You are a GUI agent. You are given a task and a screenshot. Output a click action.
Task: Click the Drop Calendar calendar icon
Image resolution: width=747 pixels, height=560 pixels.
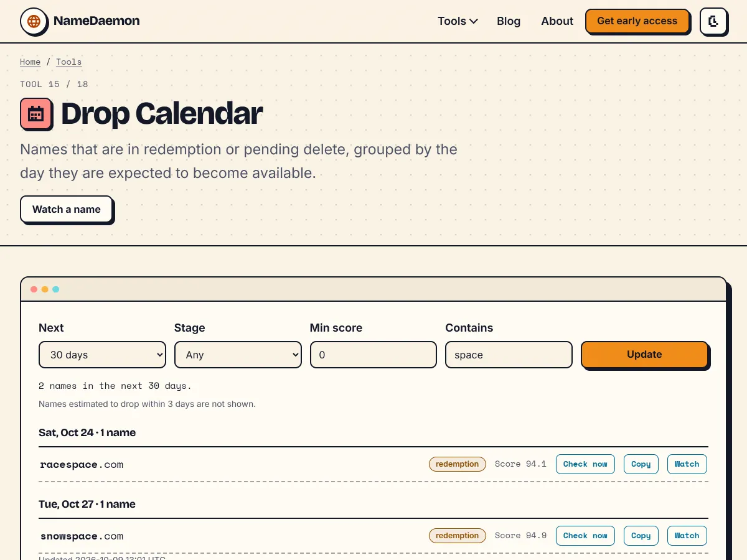(35, 113)
